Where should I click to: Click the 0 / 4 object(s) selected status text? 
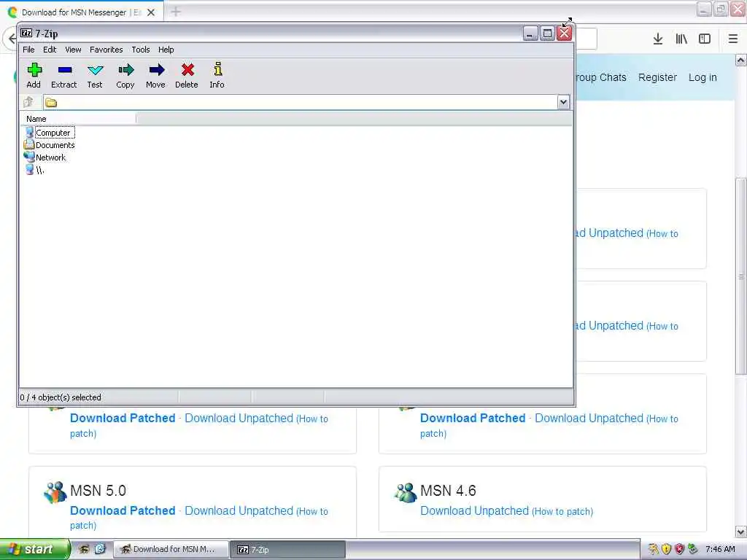pyautogui.click(x=61, y=397)
